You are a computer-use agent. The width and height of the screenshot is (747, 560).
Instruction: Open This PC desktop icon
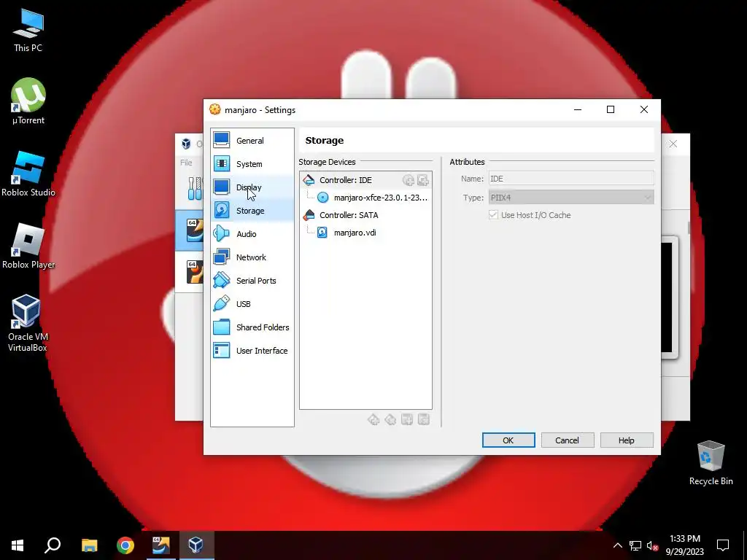(x=28, y=31)
